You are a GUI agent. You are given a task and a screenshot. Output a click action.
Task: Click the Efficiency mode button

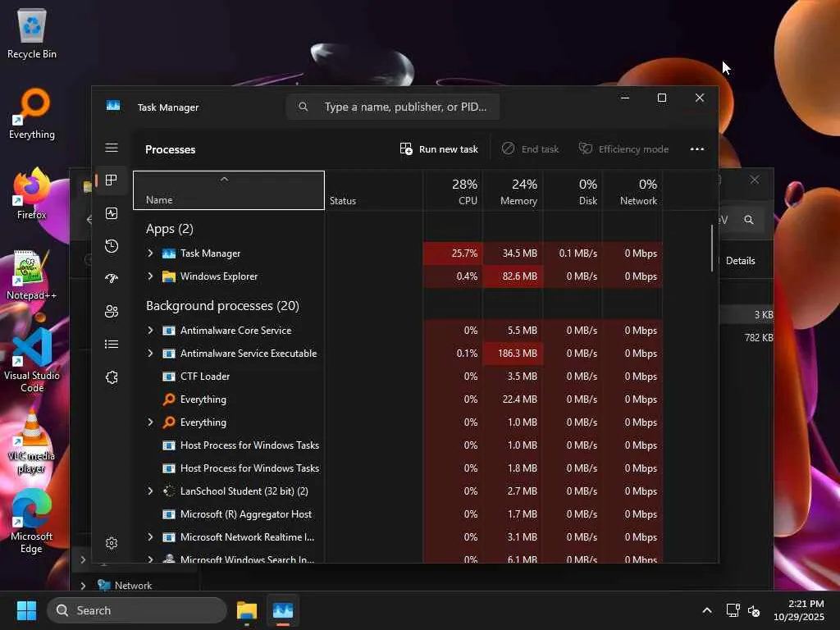(623, 149)
